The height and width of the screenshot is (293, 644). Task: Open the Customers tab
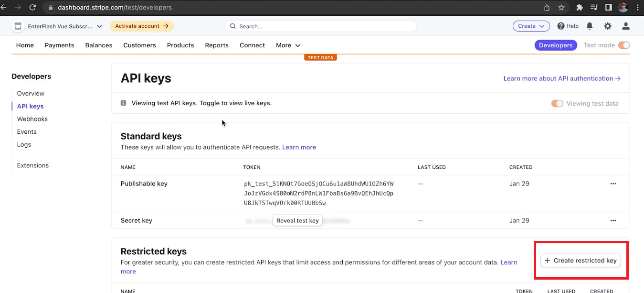139,45
